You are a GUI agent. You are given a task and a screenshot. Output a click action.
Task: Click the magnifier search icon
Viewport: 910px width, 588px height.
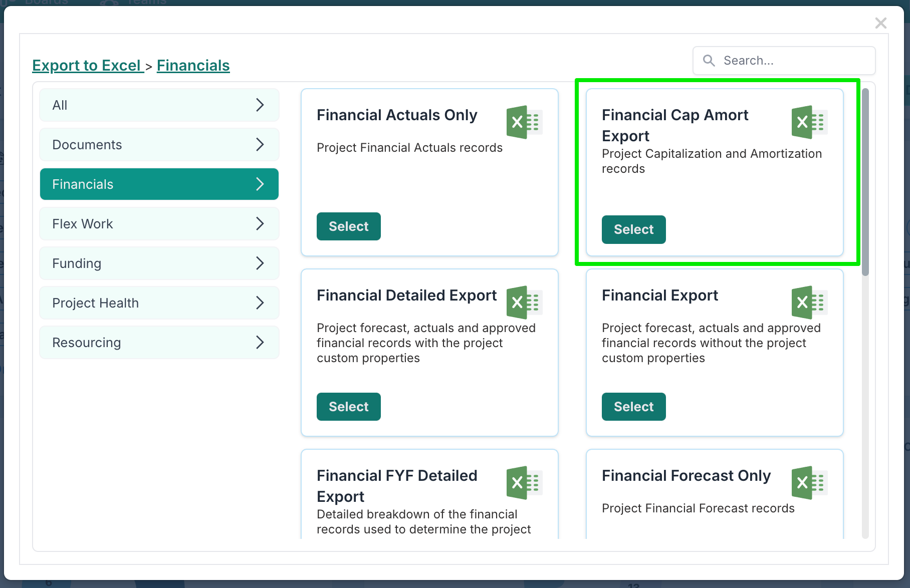(x=709, y=61)
